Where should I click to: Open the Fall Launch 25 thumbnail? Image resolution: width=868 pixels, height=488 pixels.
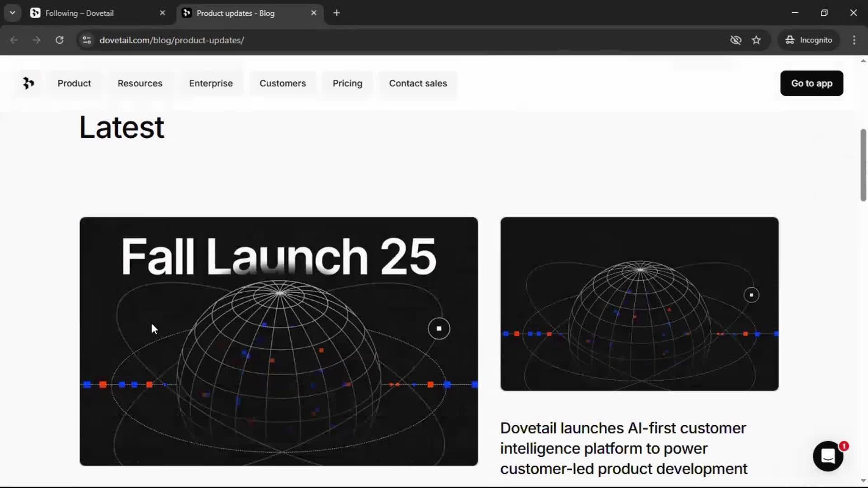pos(278,341)
